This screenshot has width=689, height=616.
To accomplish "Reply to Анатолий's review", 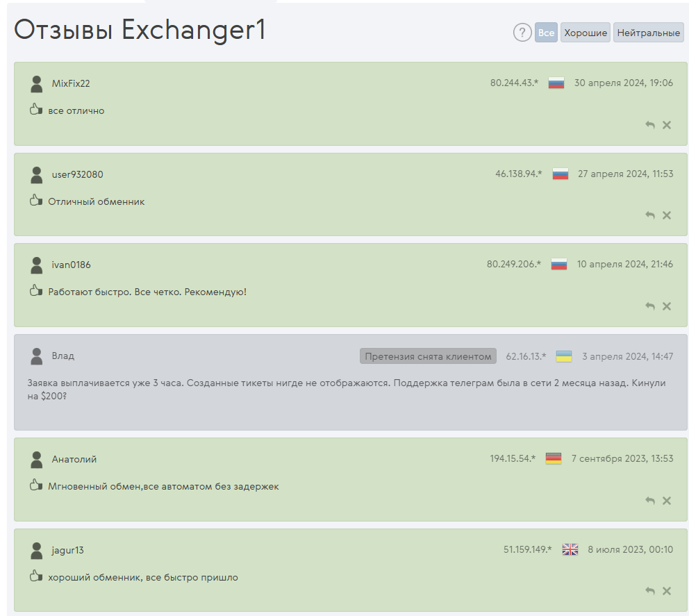I will pyautogui.click(x=650, y=501).
